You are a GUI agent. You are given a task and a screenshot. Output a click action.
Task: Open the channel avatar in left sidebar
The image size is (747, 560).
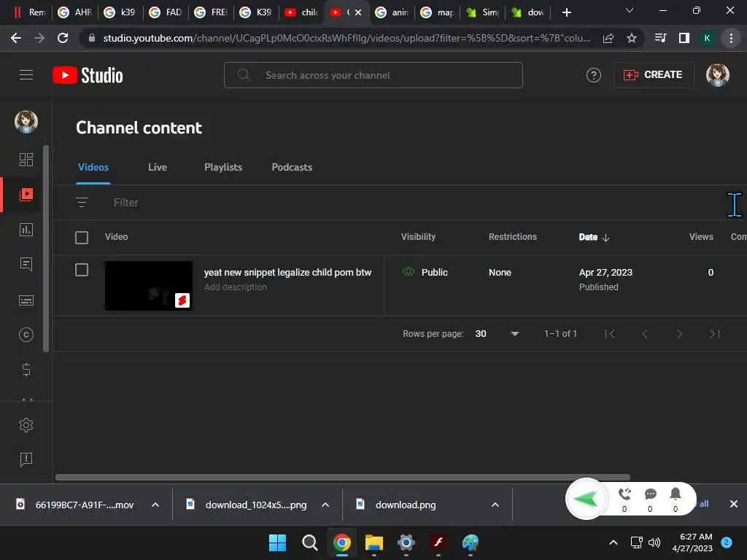(x=26, y=122)
